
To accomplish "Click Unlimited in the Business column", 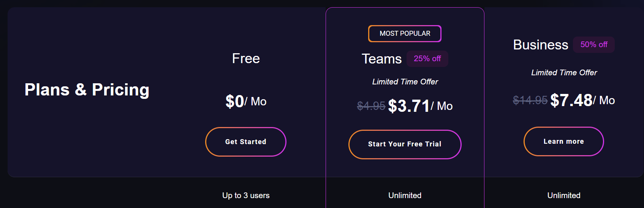I will click(564, 195).
